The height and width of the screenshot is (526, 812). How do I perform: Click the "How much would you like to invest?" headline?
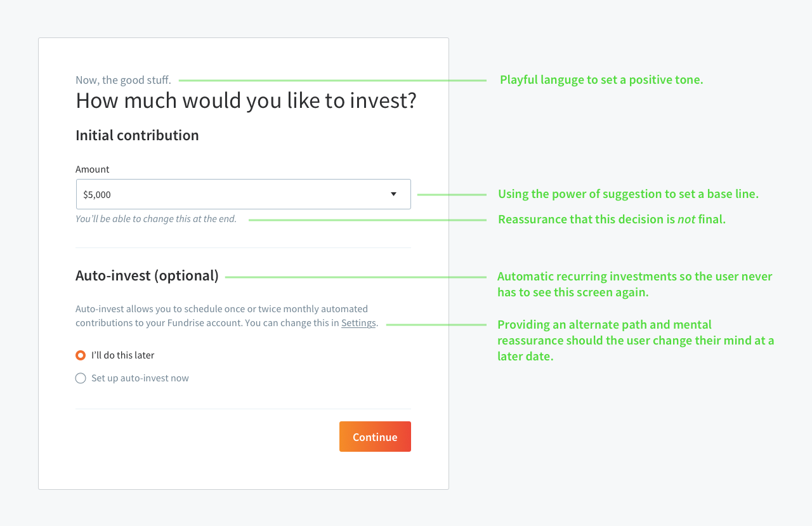coord(246,101)
